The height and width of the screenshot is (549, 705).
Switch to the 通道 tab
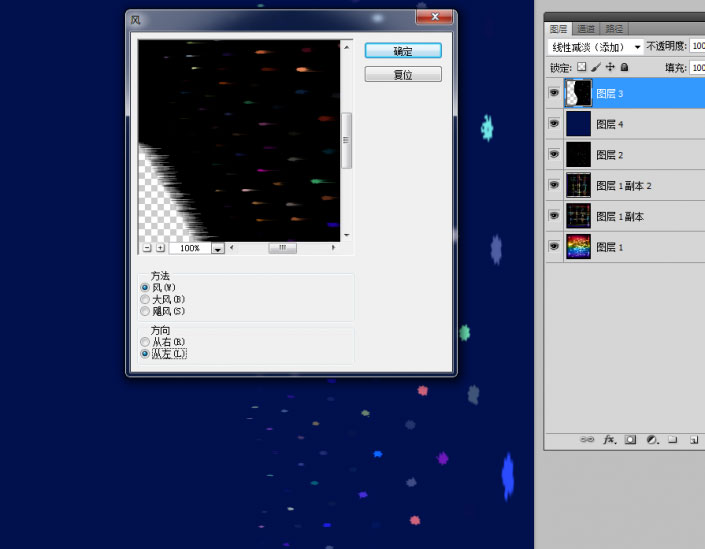pos(586,29)
